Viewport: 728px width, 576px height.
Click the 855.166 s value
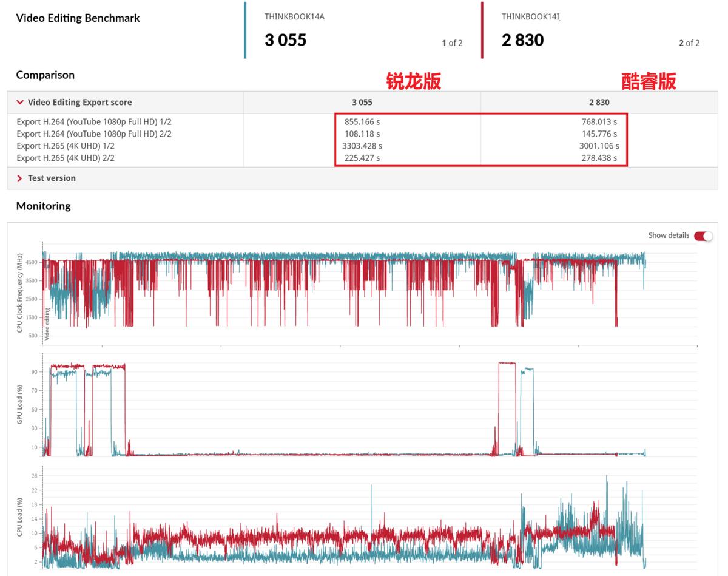pos(362,122)
